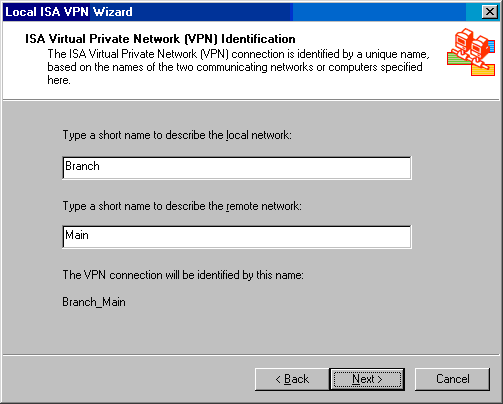
Task: Select the Branch_Main connection name text
Action: (x=94, y=302)
